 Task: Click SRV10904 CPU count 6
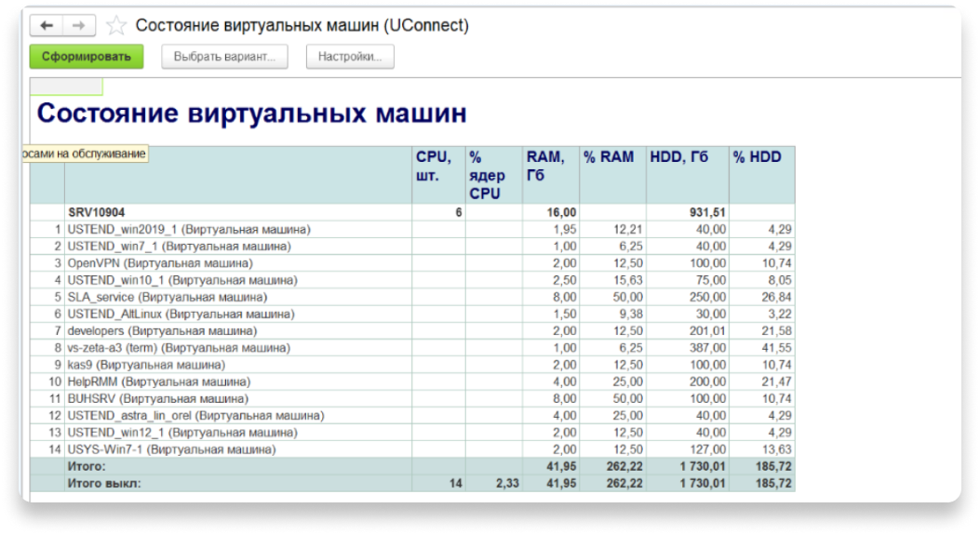tap(459, 212)
